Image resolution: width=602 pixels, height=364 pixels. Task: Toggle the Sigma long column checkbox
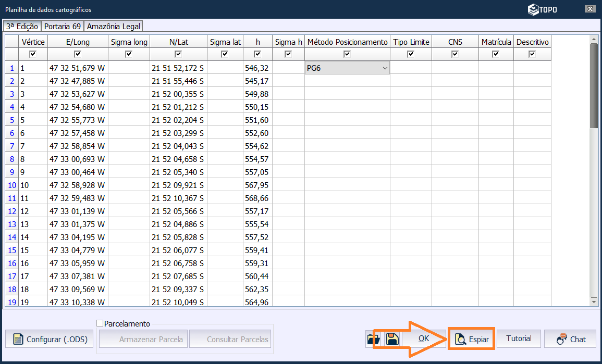click(129, 54)
